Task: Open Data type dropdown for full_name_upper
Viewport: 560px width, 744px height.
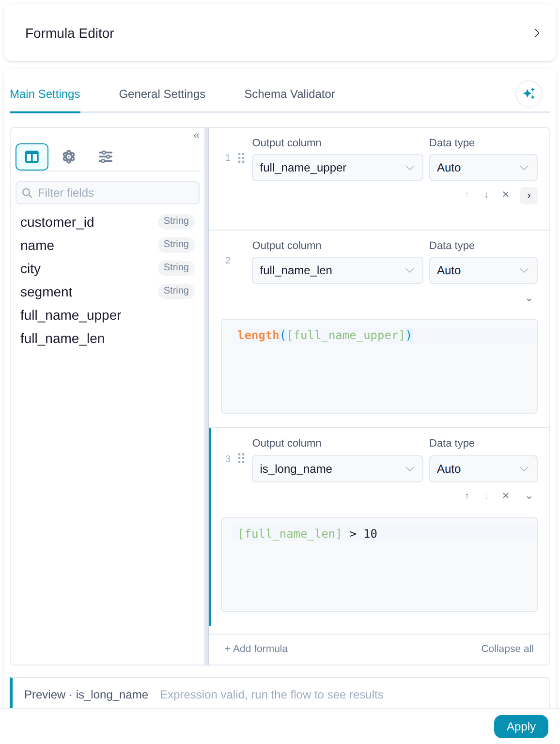Action: 483,168
